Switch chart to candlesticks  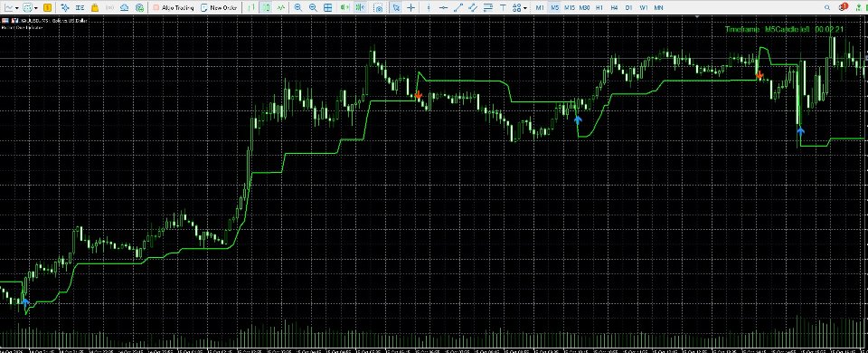click(266, 8)
